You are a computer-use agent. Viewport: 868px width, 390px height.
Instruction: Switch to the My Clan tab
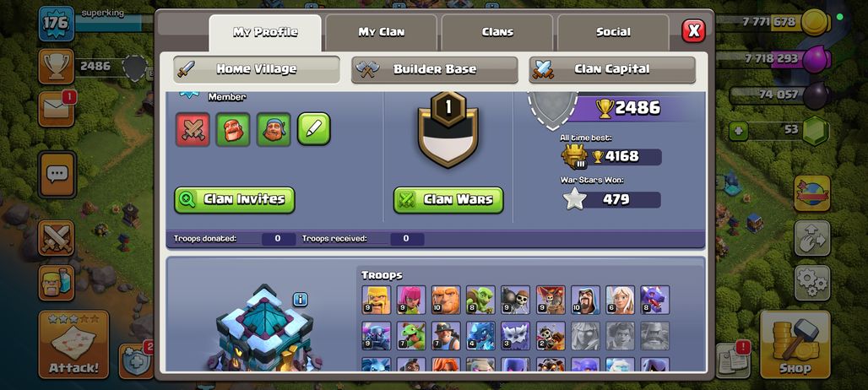click(381, 32)
